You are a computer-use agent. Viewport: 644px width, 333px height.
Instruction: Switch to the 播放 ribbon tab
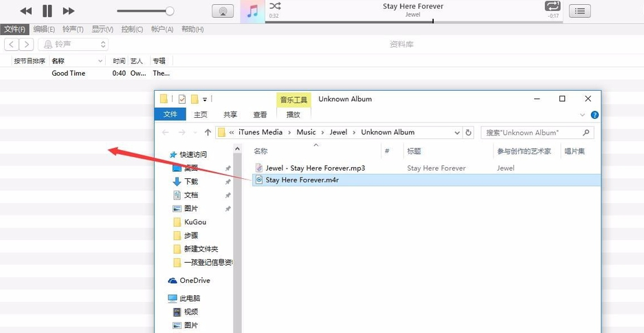coord(293,115)
